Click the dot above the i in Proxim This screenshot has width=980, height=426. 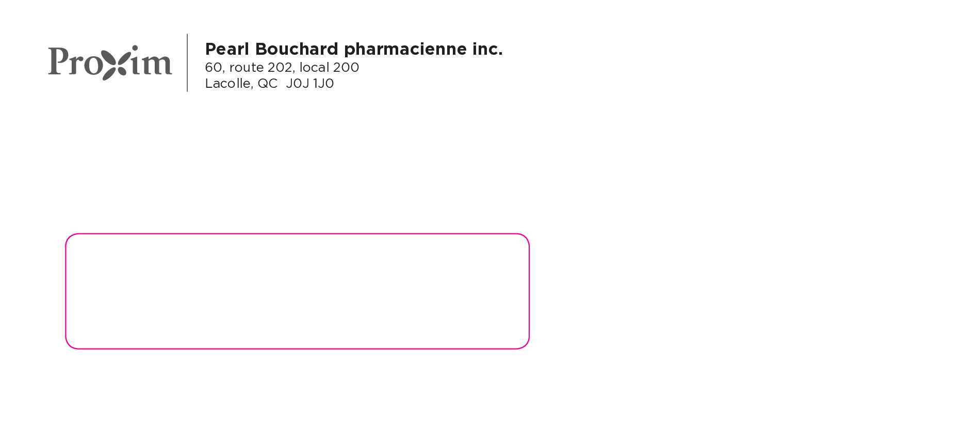tap(135, 49)
